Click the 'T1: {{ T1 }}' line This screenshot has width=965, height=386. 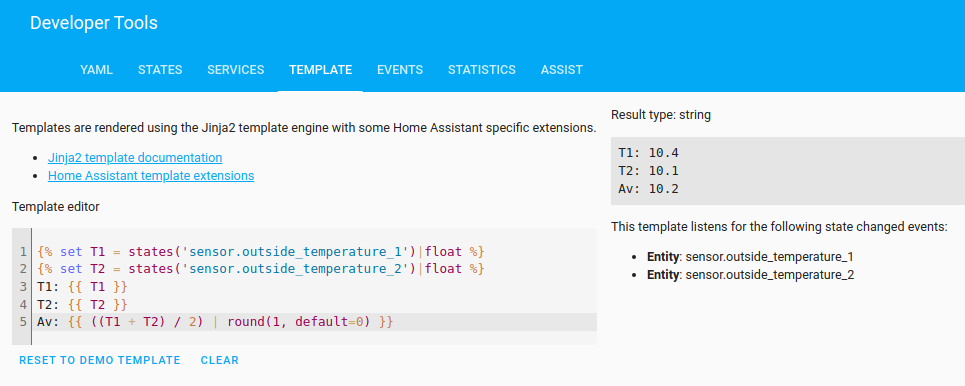click(x=82, y=287)
